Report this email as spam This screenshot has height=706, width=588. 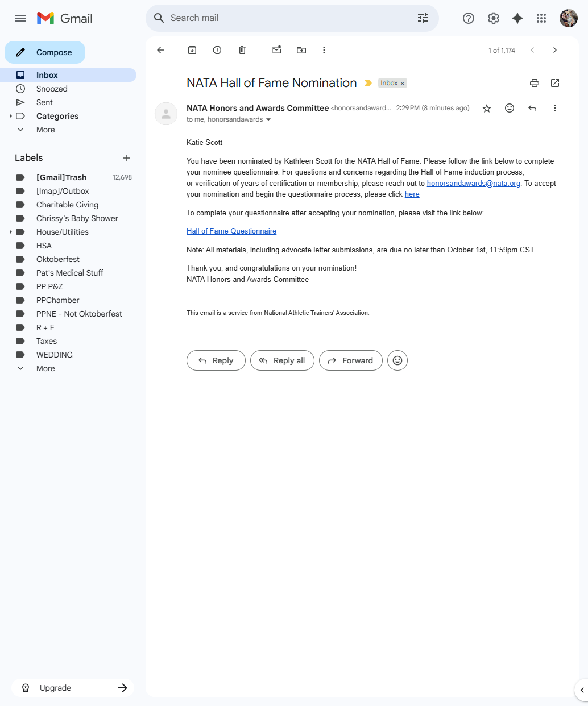click(x=217, y=50)
